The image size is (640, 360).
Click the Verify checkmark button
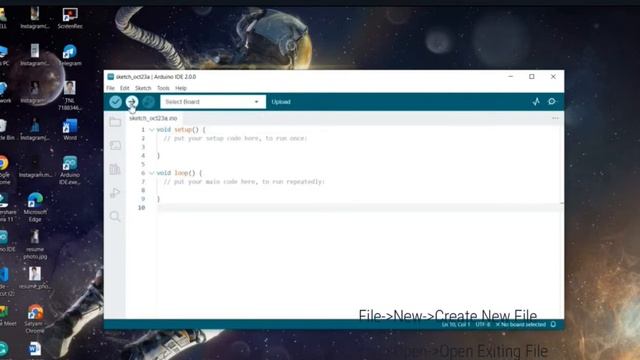[x=116, y=102]
